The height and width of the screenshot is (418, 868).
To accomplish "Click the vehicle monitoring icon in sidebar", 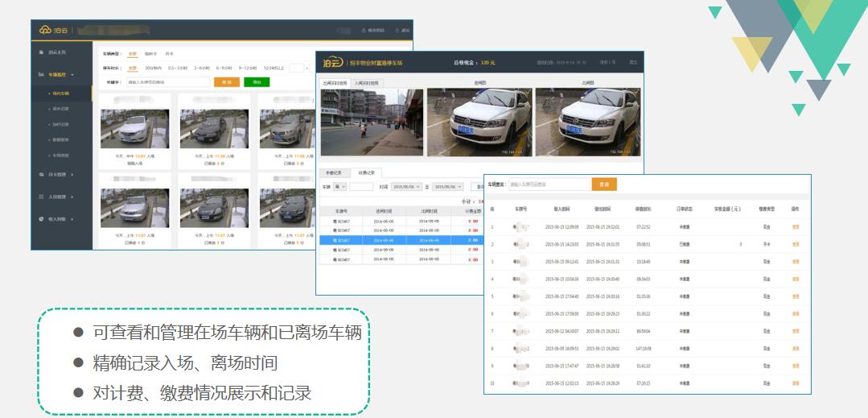I will tap(42, 74).
